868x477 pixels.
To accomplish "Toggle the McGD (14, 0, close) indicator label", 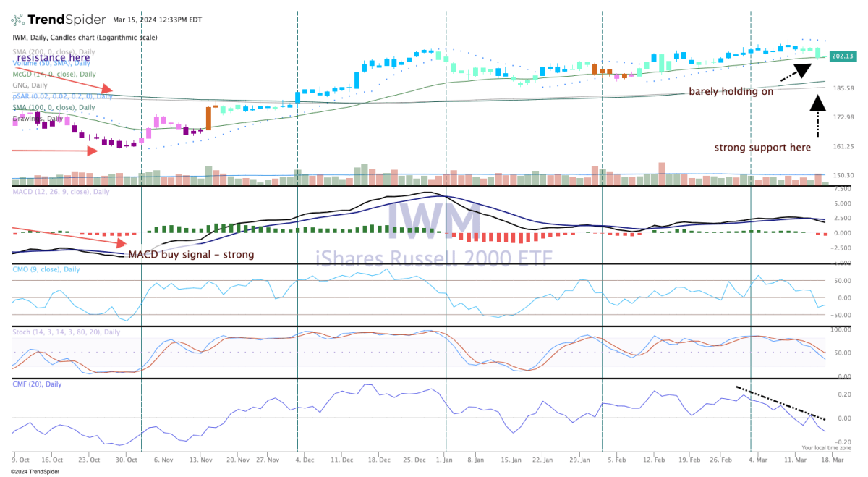I will point(54,74).
